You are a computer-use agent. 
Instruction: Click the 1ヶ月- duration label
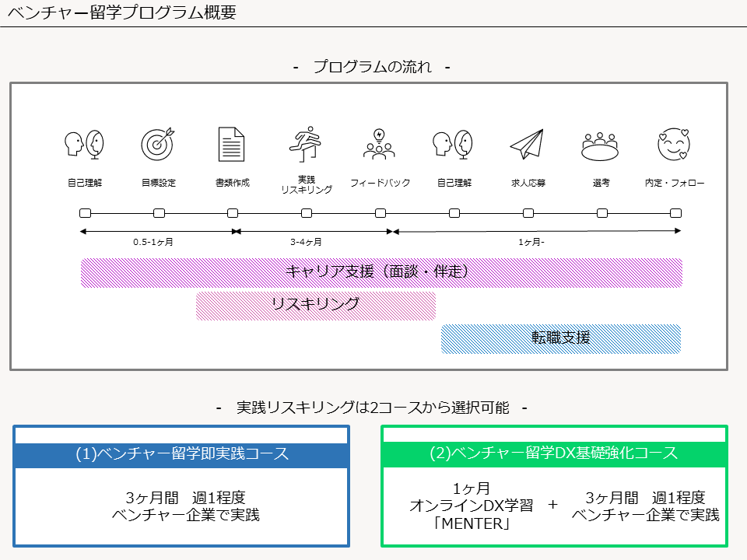pos(531,242)
